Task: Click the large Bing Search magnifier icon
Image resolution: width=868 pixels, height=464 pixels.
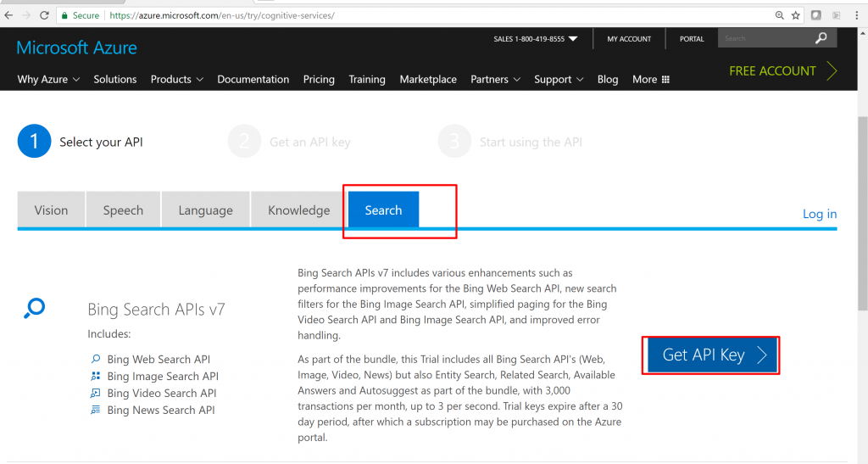Action: (x=35, y=309)
